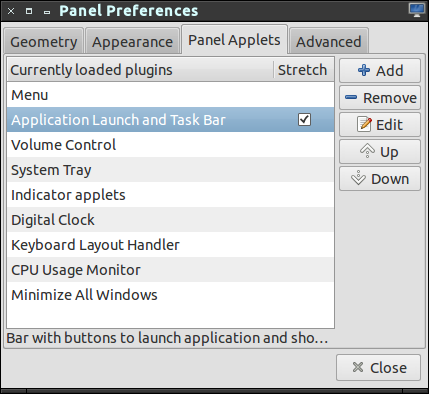Switch to the Geometry tab
The height and width of the screenshot is (394, 429).
(43, 41)
